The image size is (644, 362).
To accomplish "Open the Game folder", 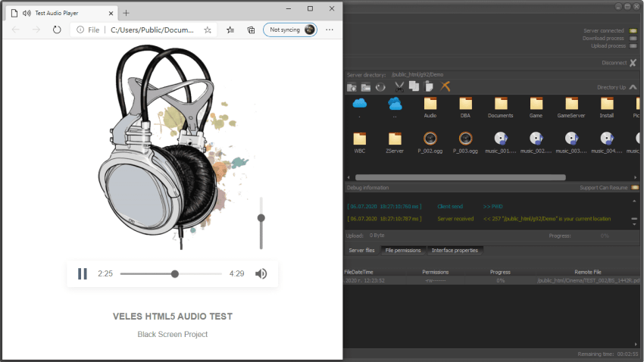I will 536,108.
